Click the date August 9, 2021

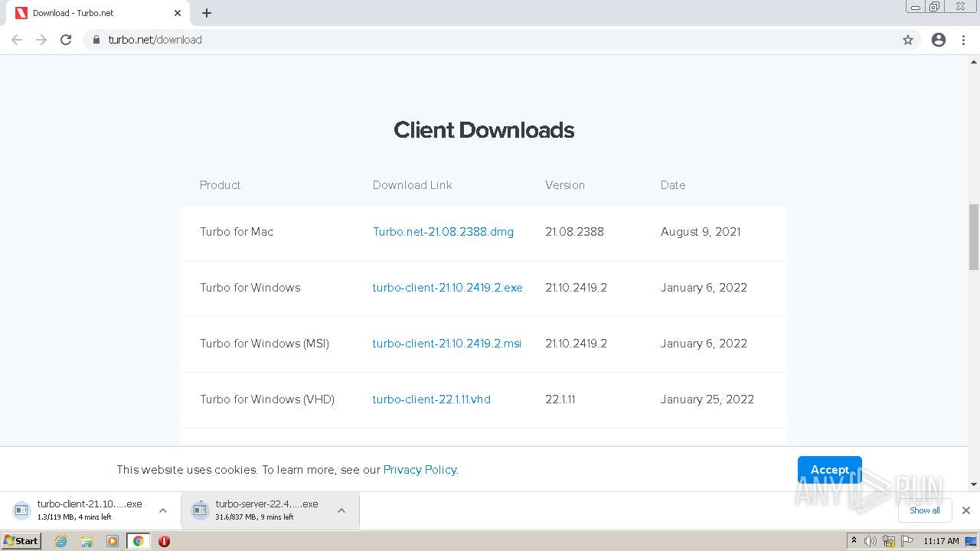pos(701,232)
